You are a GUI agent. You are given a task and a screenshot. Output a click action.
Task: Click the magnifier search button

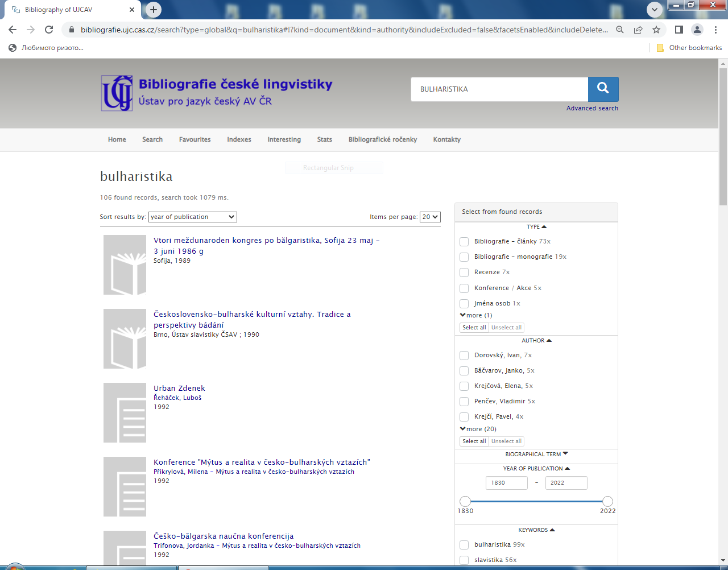pyautogui.click(x=603, y=89)
